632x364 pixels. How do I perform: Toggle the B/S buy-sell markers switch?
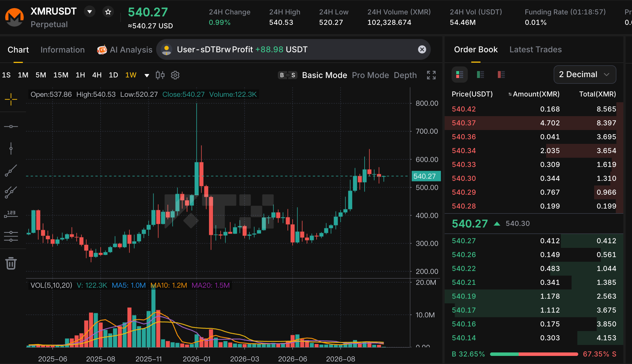pyautogui.click(x=287, y=75)
